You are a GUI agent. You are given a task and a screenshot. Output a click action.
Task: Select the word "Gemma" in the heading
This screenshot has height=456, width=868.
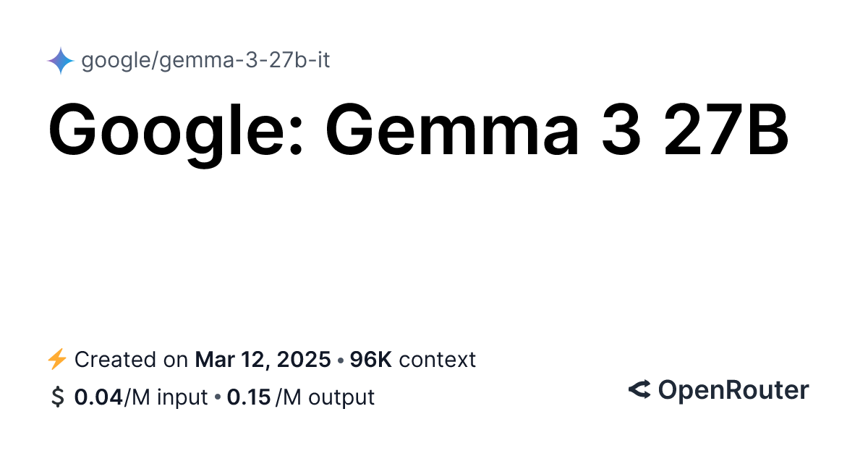452,132
